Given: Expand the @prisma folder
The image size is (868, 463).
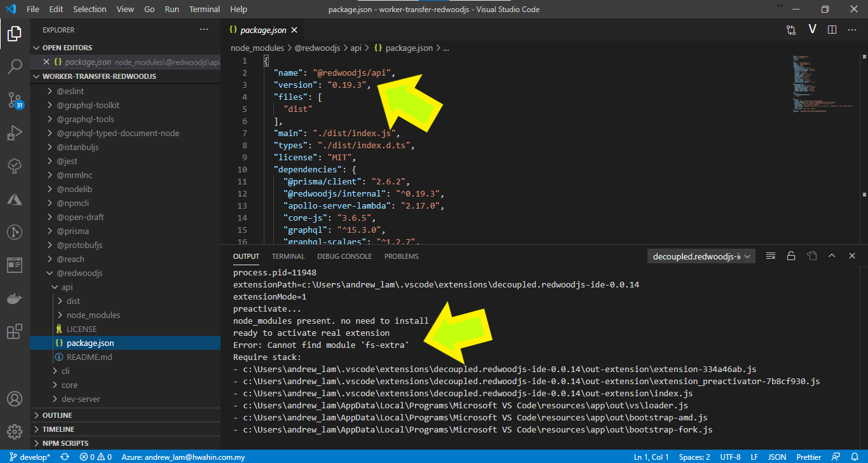Looking at the screenshot, I should pyautogui.click(x=125, y=231).
